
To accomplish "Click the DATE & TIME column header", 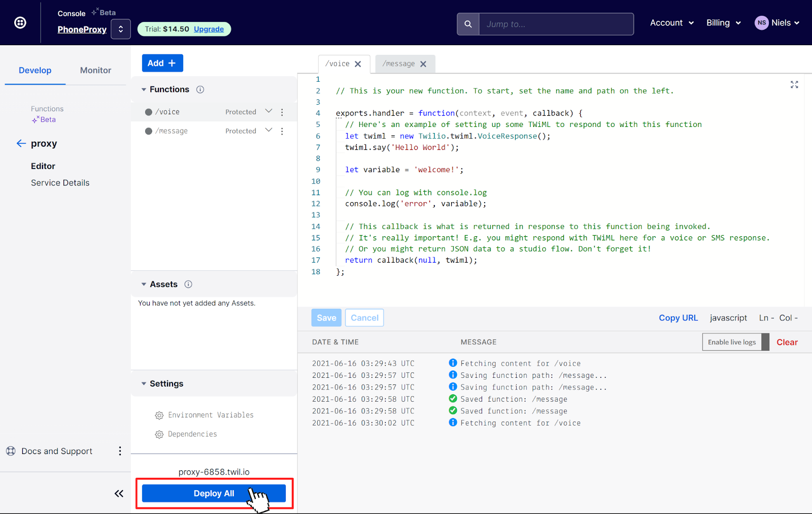I will click(x=335, y=342).
